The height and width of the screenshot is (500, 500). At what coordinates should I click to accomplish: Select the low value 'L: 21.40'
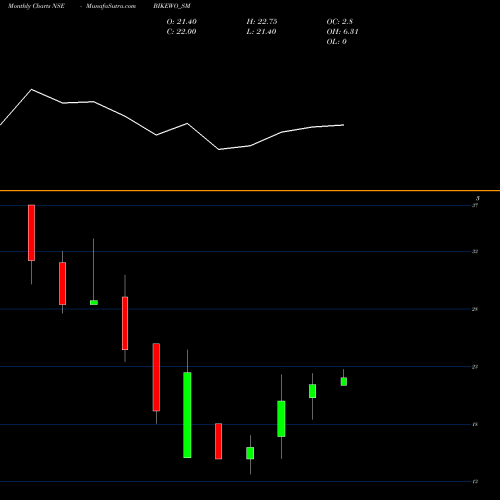(261, 32)
